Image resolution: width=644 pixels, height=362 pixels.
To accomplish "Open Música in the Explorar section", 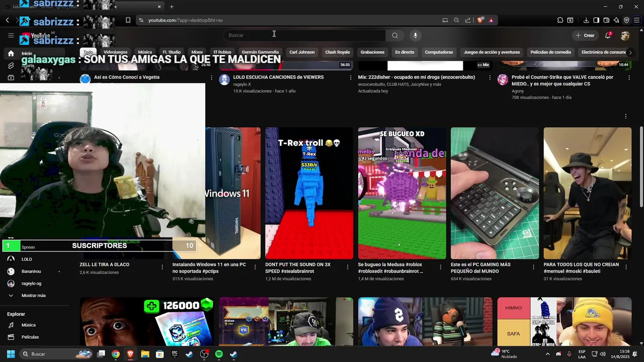I will point(29,325).
